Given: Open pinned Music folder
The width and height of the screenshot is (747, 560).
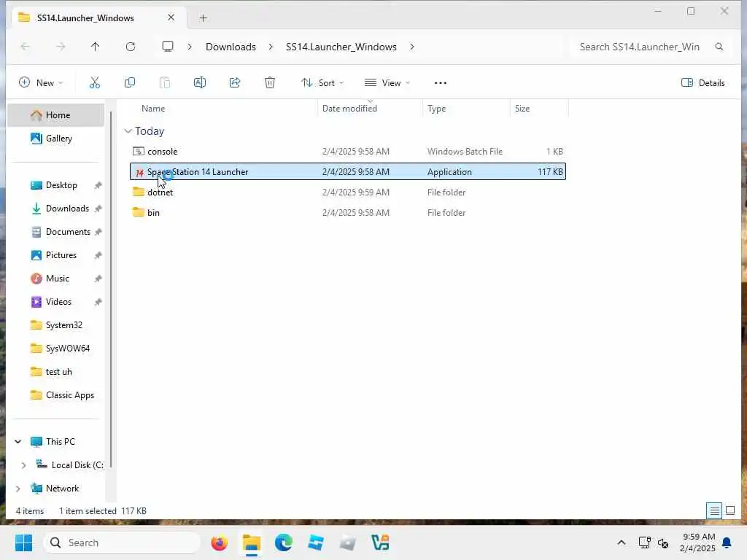Looking at the screenshot, I should (56, 279).
